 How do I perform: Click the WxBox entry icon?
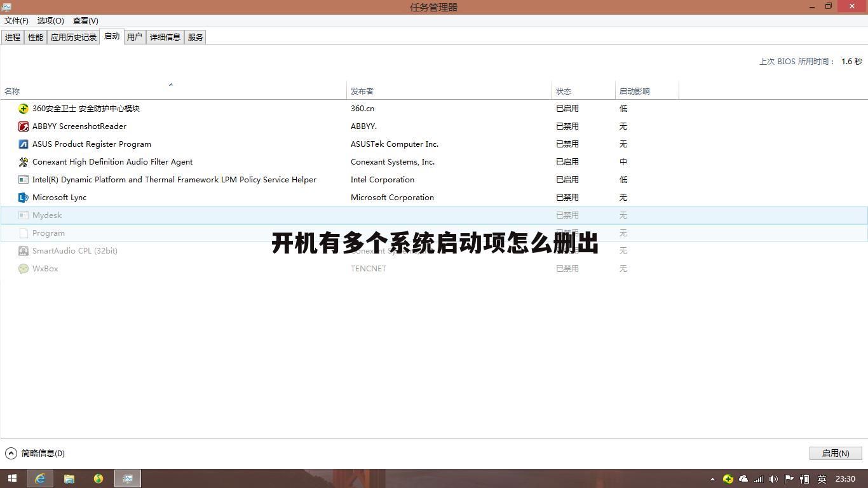(x=24, y=269)
